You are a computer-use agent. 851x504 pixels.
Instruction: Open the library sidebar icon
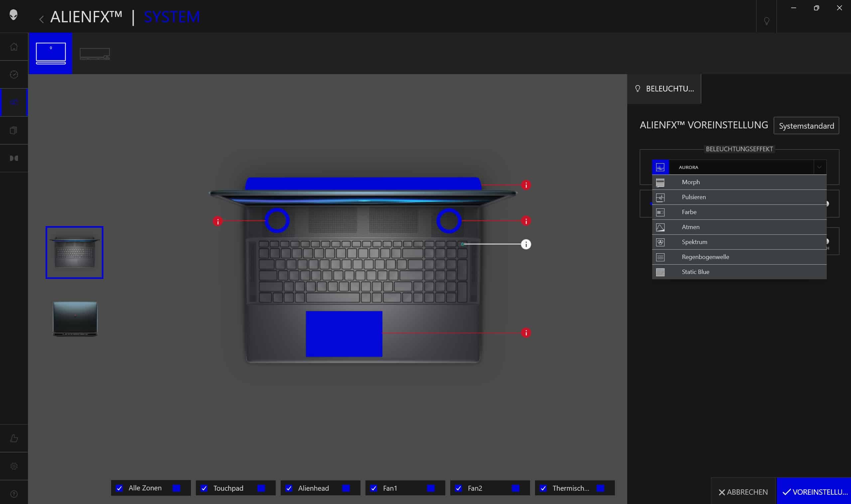tap(14, 130)
